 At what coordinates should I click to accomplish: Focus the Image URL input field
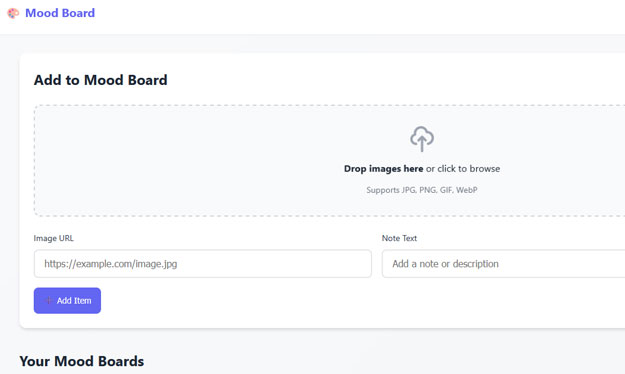(x=203, y=264)
